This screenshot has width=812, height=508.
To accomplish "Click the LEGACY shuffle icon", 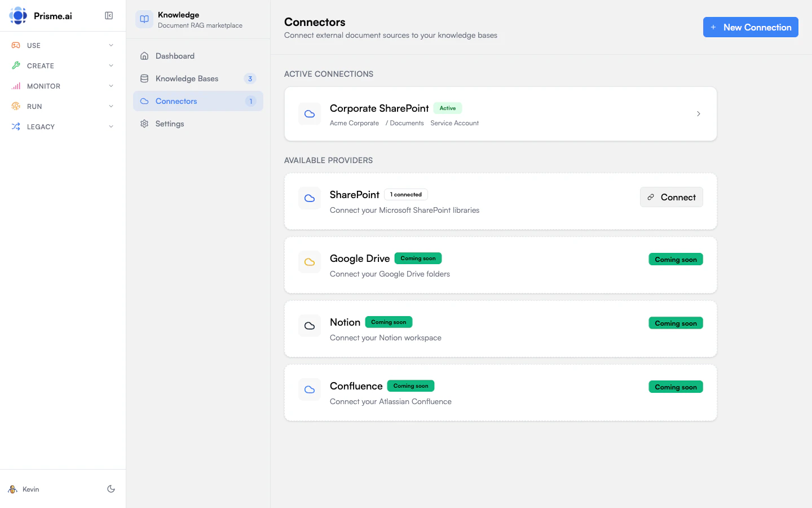I will 16,126.
